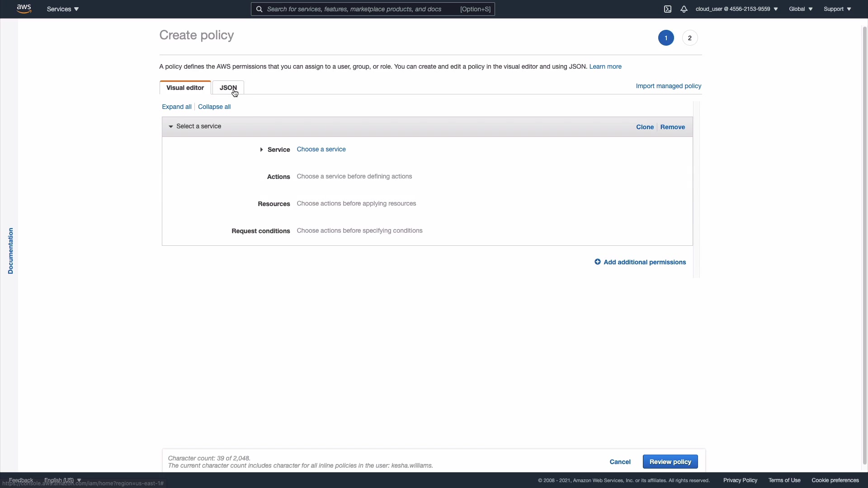Open the vertical Documentation side panel
Screen dimensions: 868x488
click(x=10, y=251)
